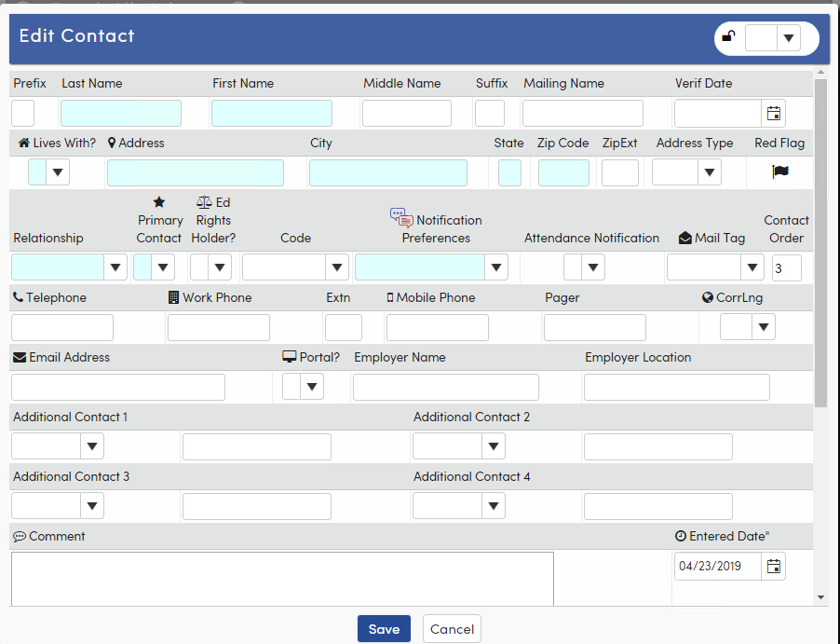Click the Notification Preferences icon
Screen dimensions: 840x644
pos(401,219)
